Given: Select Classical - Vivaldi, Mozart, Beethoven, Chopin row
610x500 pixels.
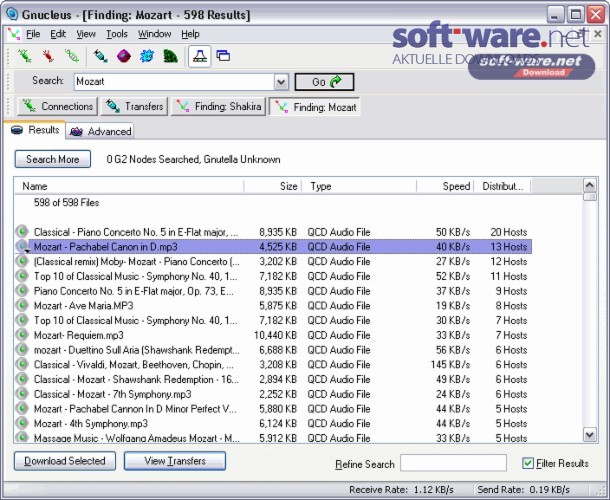Looking at the screenshot, I should [273, 364].
